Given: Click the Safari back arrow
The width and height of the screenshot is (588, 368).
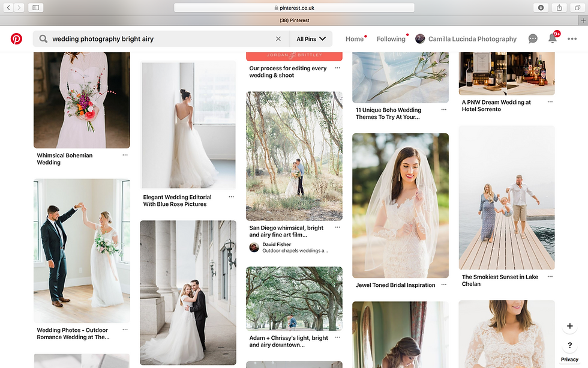Looking at the screenshot, I should (x=8, y=7).
